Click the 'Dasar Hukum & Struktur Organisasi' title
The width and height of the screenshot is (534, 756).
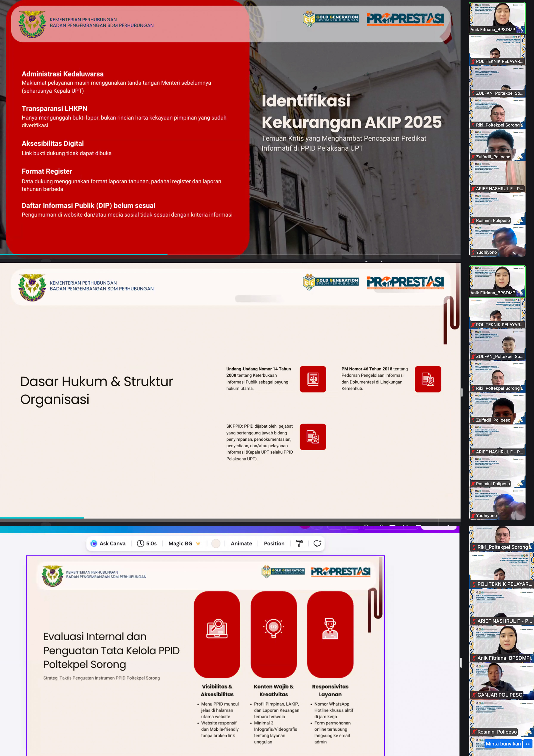96,390
